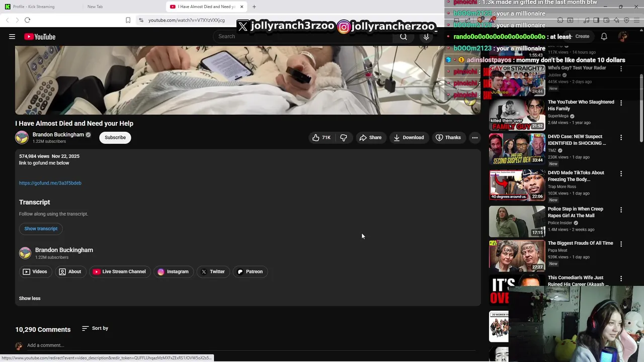644x362 pixels.
Task: Open the Twitter link chip
Action: pyautogui.click(x=213, y=271)
